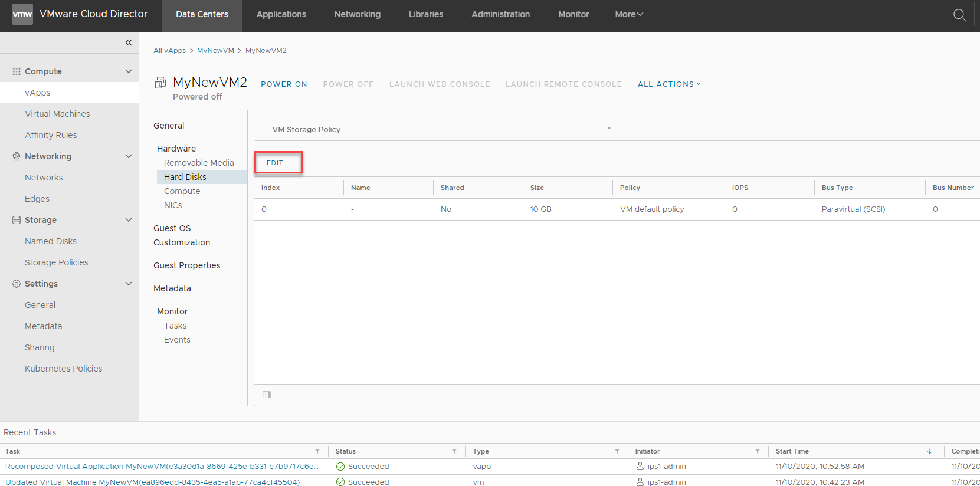Filter the Initiator column in Recent Tasks

(x=758, y=451)
